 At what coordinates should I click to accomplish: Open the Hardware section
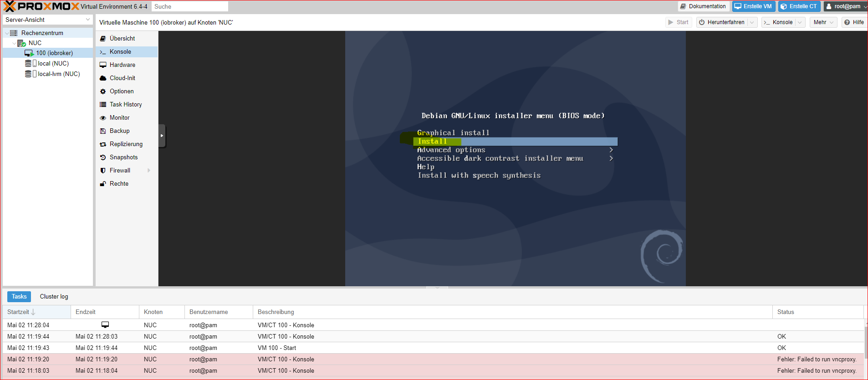(x=127, y=65)
